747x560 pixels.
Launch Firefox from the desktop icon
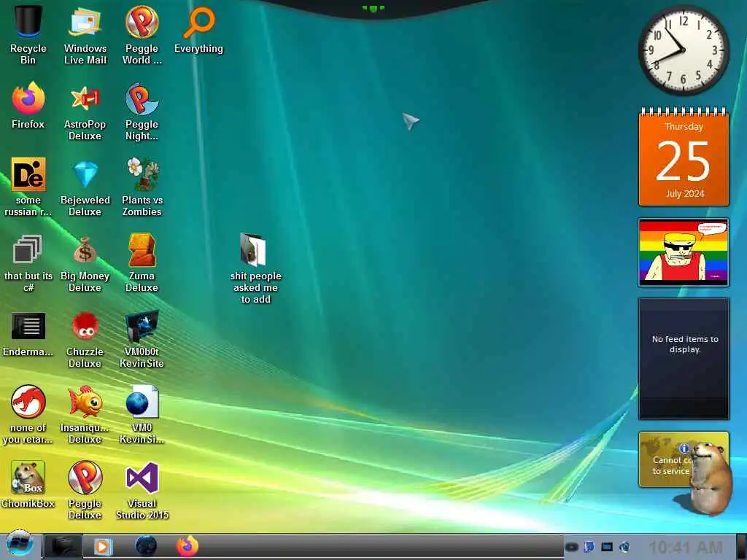click(x=28, y=105)
